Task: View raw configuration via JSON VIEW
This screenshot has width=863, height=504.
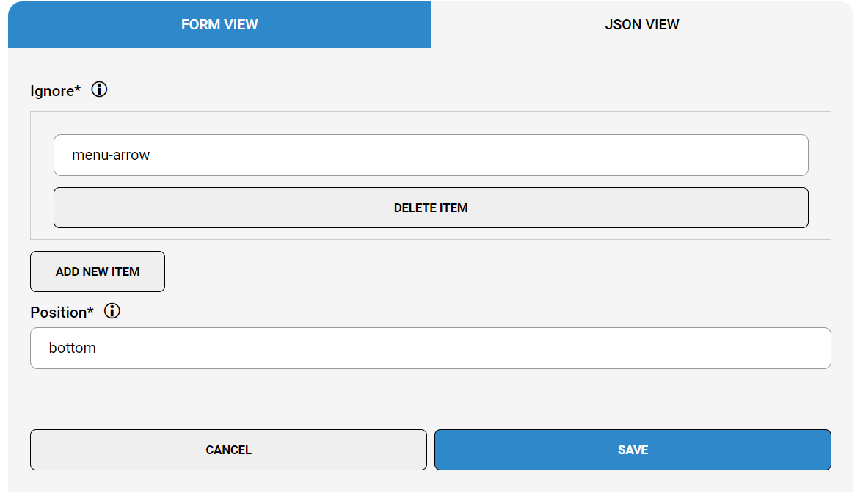Action: click(x=641, y=24)
